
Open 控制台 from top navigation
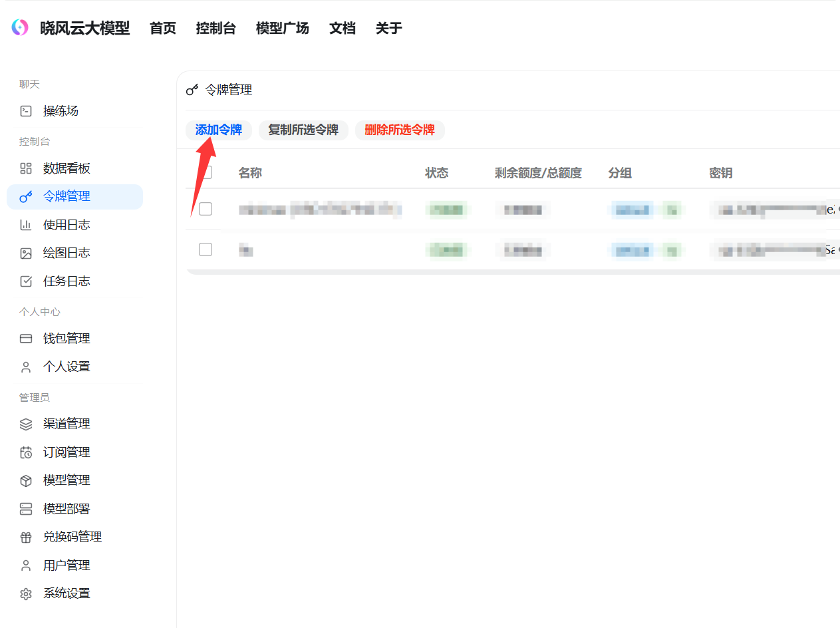[x=216, y=28]
